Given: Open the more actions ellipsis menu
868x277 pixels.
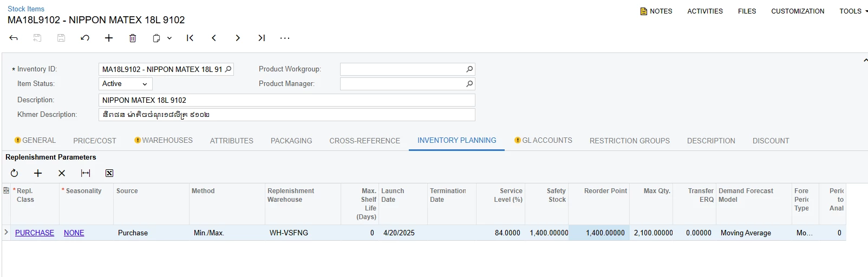Looking at the screenshot, I should pos(285,38).
